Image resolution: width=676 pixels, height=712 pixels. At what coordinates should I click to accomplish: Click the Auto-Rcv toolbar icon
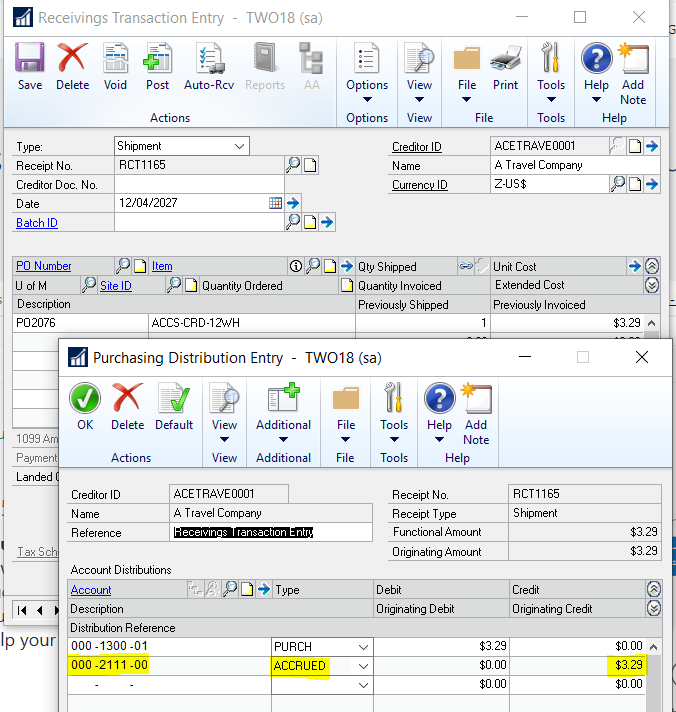[209, 67]
